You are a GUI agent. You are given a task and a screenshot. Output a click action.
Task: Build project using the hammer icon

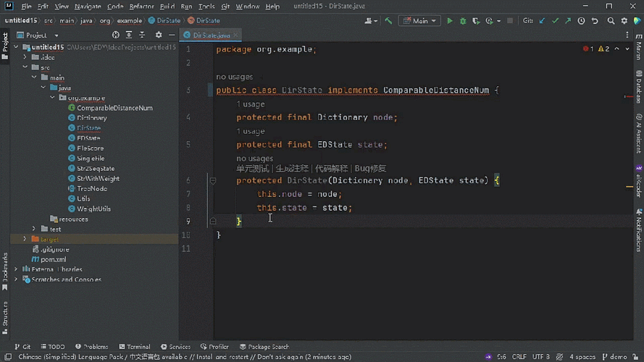pyautogui.click(x=388, y=21)
